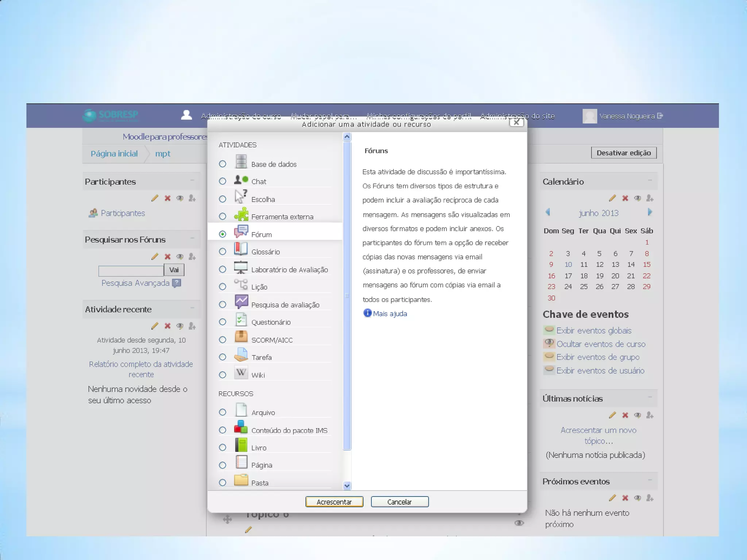Go to next month in the calendar

tap(650, 212)
